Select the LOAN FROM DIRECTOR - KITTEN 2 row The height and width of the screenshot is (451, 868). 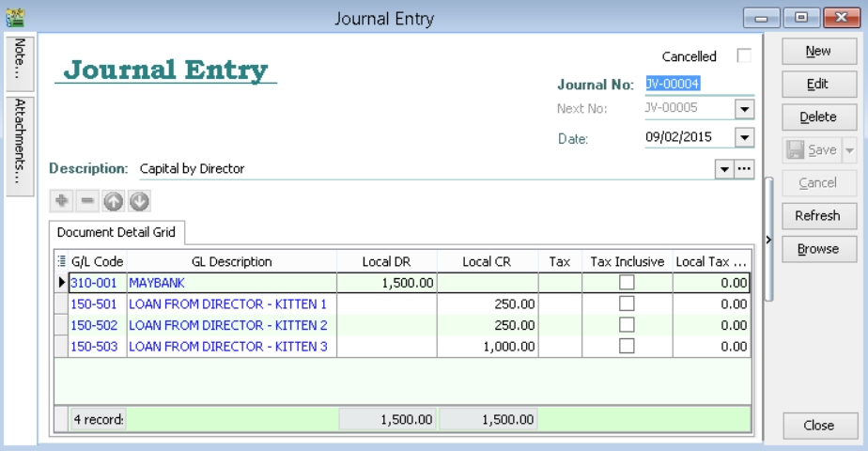click(227, 325)
